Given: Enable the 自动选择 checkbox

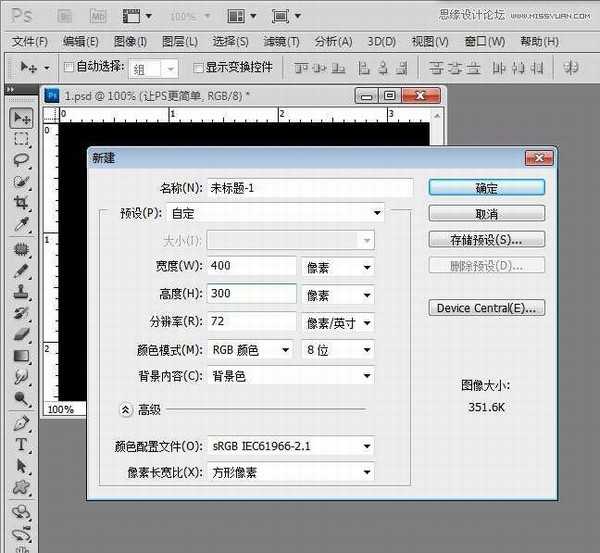Looking at the screenshot, I should 69,68.
